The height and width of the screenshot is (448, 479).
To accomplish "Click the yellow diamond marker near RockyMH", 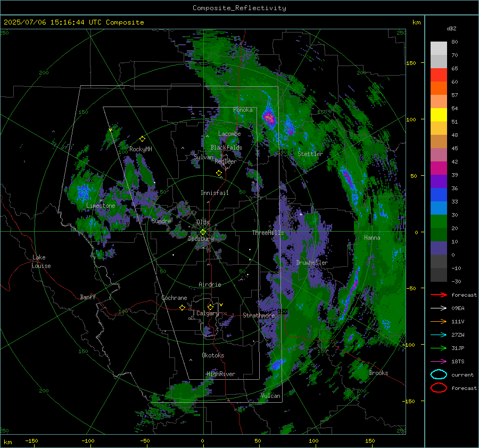I will pyautogui.click(x=142, y=139).
